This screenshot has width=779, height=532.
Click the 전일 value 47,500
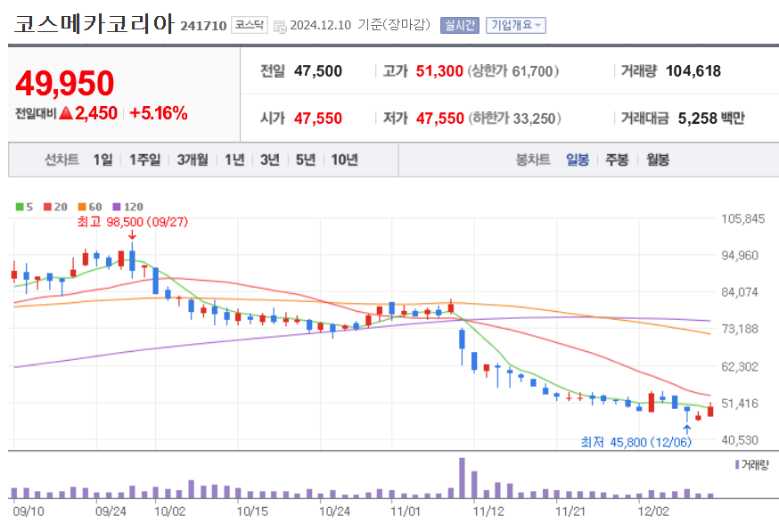[318, 71]
